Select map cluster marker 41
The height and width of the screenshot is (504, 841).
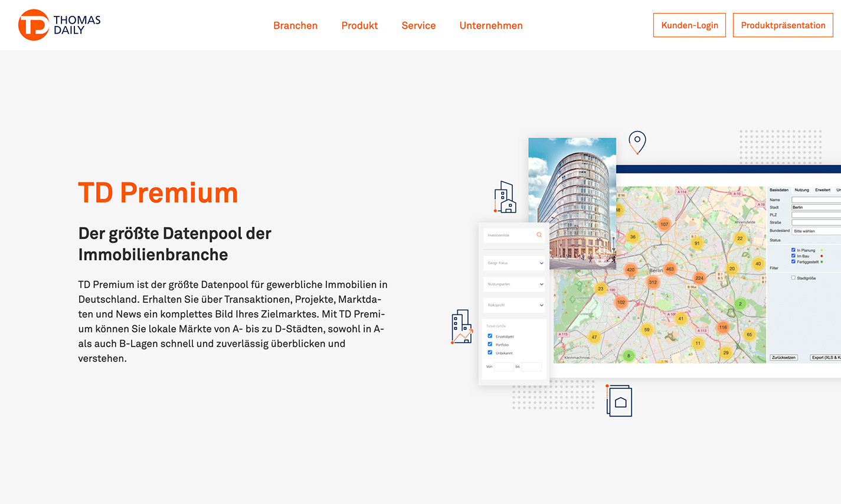tap(680, 319)
